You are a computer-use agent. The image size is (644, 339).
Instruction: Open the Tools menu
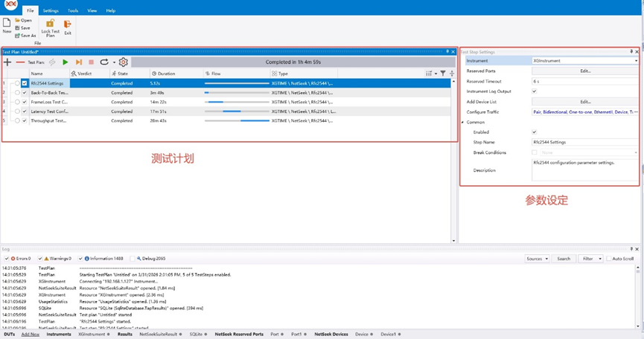(73, 10)
